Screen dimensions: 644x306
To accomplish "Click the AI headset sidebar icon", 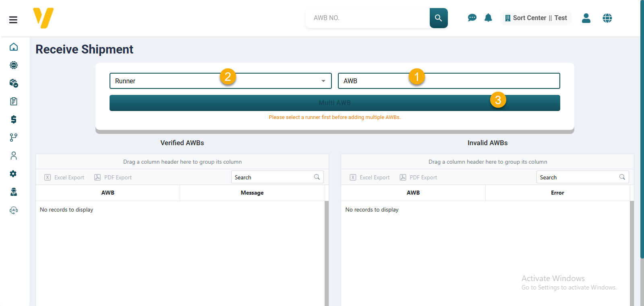I will [x=14, y=210].
